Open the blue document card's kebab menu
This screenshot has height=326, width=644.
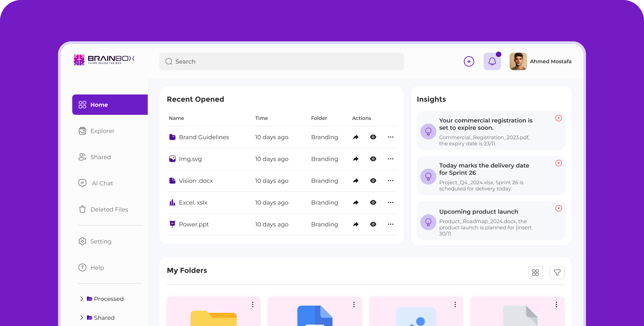pos(354,304)
